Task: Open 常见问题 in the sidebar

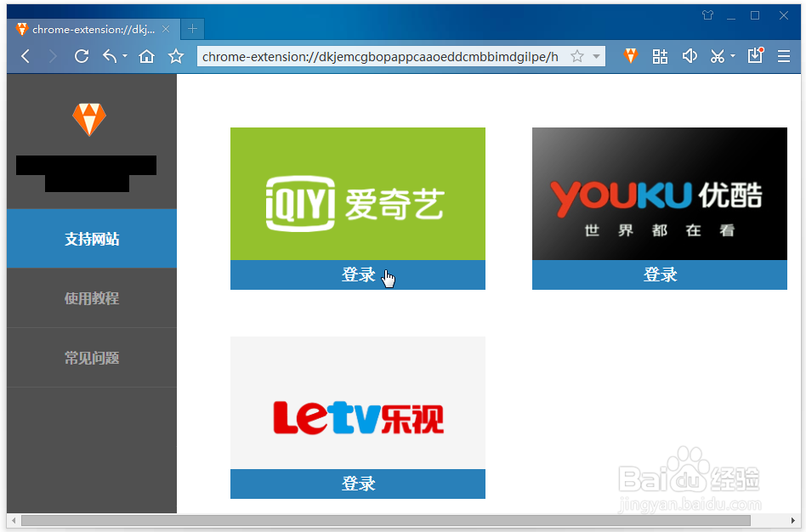Action: [92, 358]
